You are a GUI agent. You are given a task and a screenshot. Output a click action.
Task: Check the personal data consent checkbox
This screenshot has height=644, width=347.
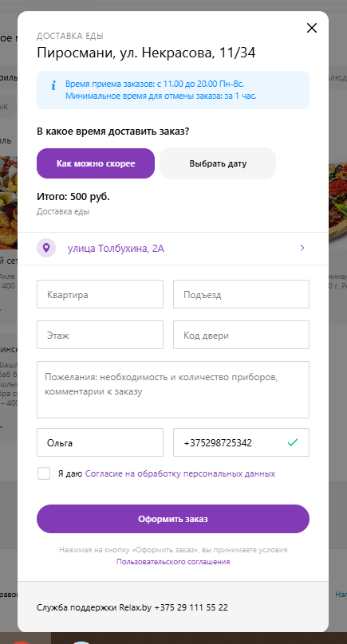44,473
